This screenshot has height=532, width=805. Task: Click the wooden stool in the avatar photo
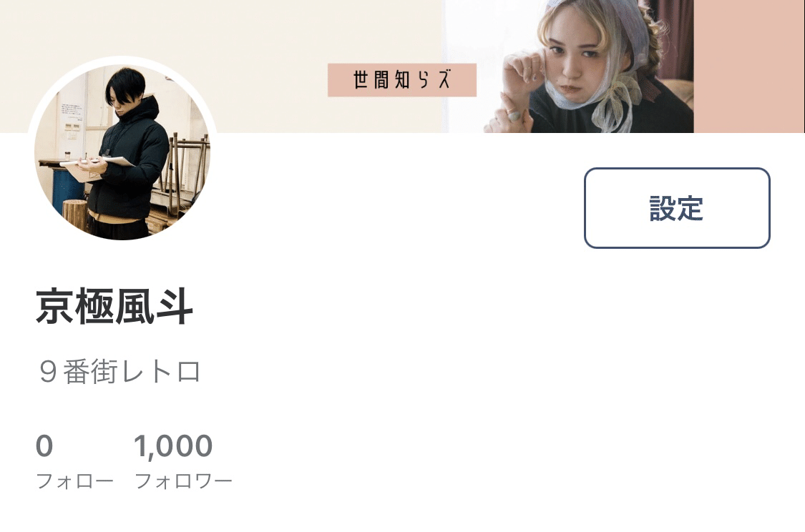74,214
